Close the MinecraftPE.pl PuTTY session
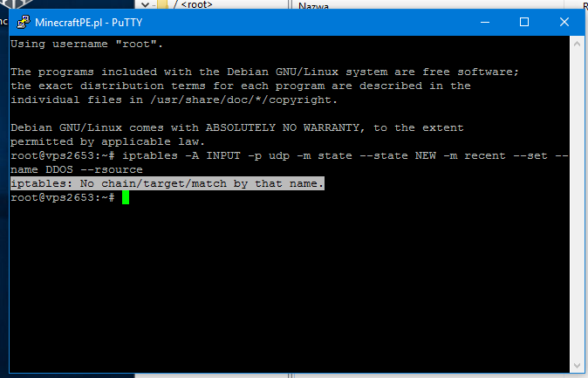Screen dimensions: 588x378 564,21
